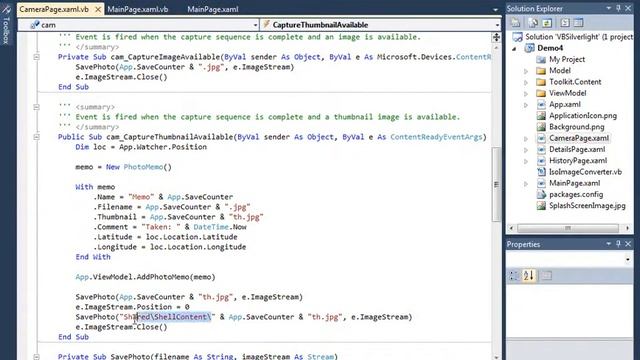640x360 pixels.
Task: Pin the Solution Explorer panel
Action: 618,8
